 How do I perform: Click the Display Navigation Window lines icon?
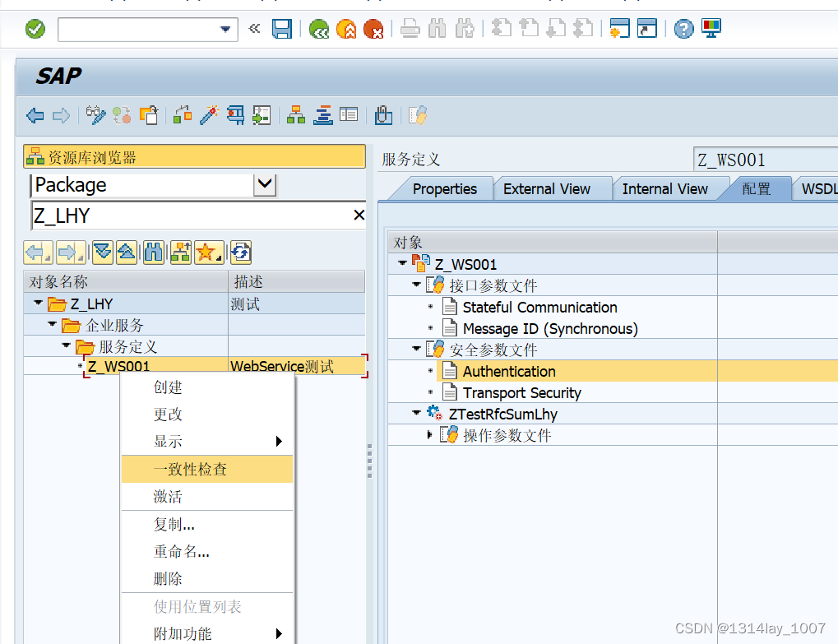click(323, 115)
